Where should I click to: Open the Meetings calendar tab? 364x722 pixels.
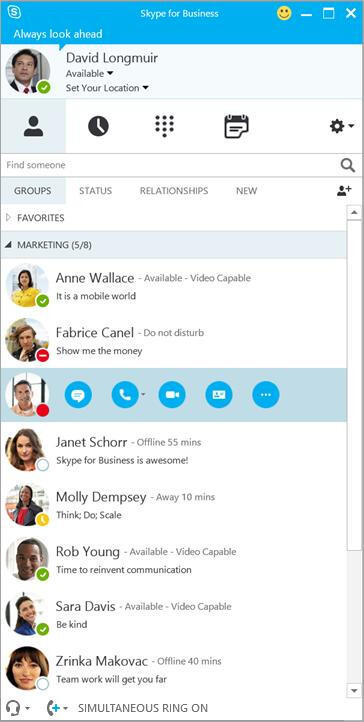click(x=237, y=126)
